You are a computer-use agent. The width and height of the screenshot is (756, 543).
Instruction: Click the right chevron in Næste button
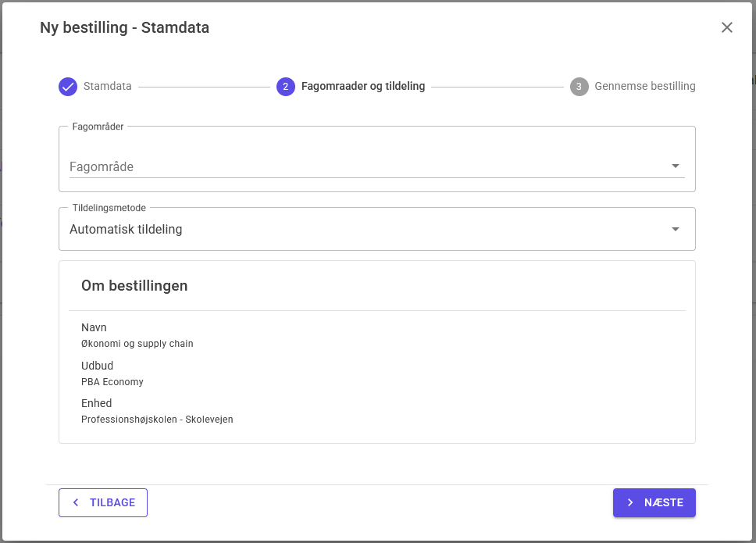pos(630,502)
